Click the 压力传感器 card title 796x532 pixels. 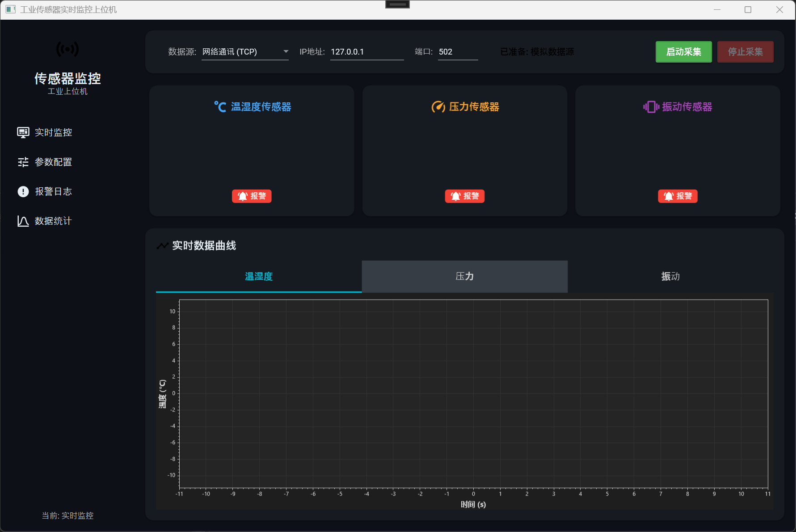pyautogui.click(x=474, y=107)
